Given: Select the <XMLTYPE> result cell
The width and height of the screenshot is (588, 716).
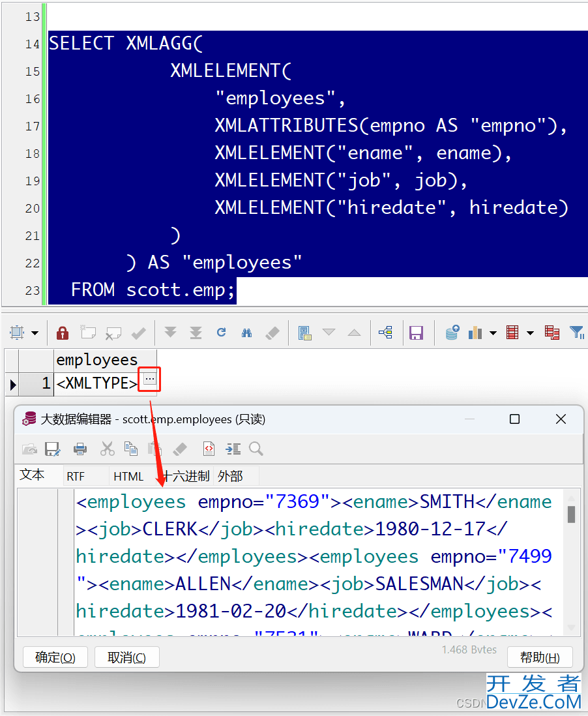Looking at the screenshot, I should tap(96, 383).
